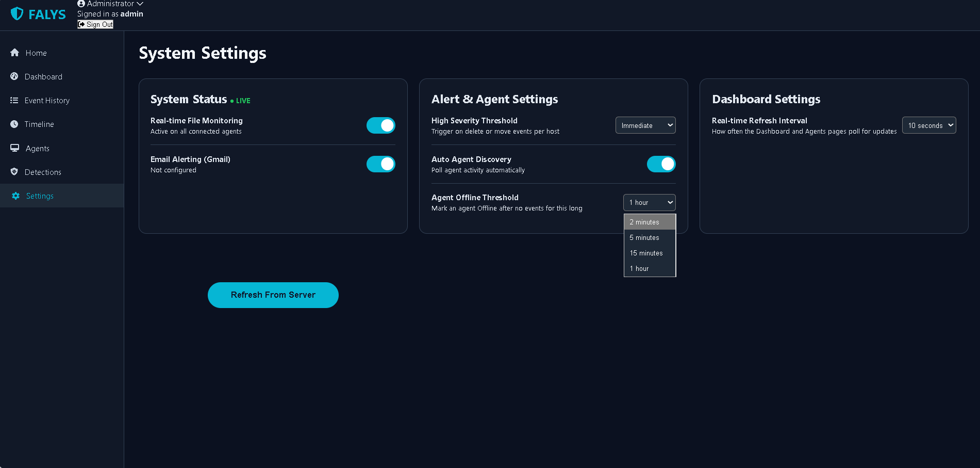Click the Settings gear icon
Image resolution: width=980 pixels, height=468 pixels.
tap(15, 196)
